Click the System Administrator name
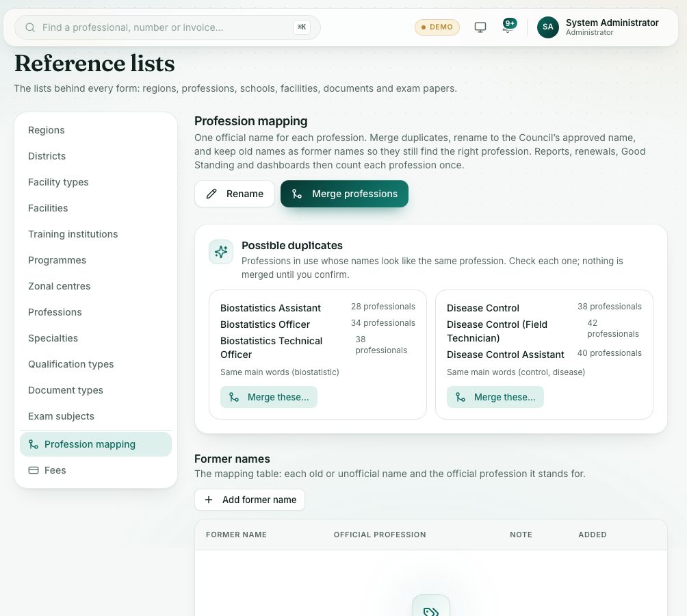687x616 pixels. coord(612,23)
